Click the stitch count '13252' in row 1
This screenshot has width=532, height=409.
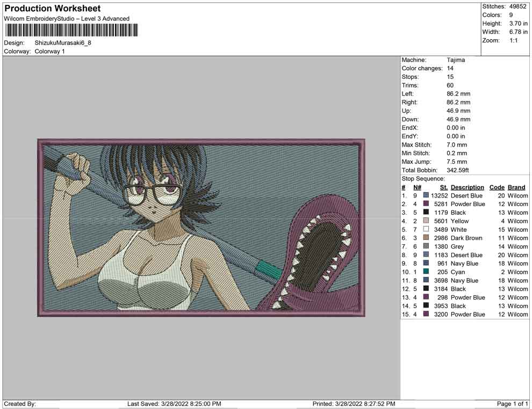point(440,195)
